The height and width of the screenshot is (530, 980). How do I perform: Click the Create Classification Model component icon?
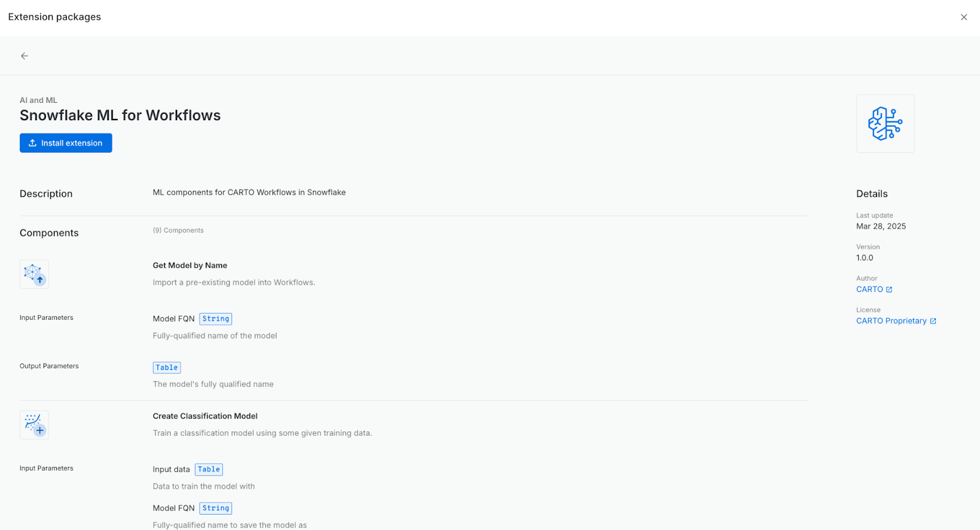pos(34,425)
